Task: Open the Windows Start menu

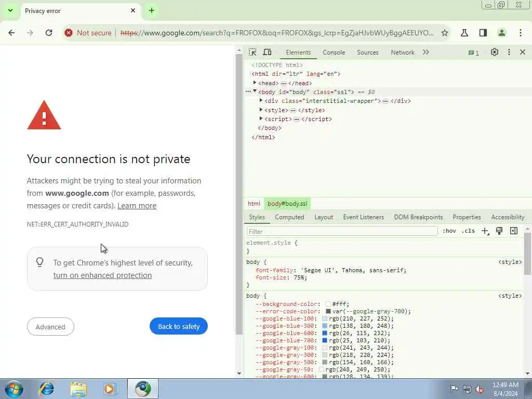Action: (x=14, y=389)
